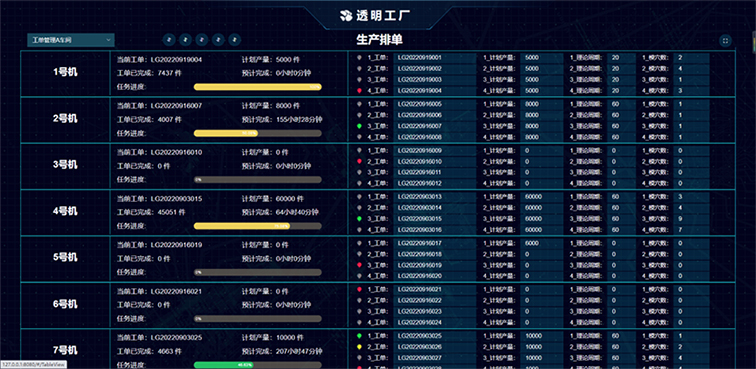Image resolution: width=756 pixels, height=369 pixels.
Task: Click the green marker beside order LG20220903025
Action: [359, 335]
